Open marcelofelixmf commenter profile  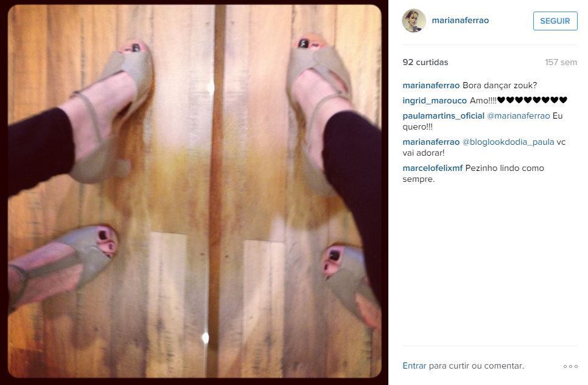(x=433, y=168)
